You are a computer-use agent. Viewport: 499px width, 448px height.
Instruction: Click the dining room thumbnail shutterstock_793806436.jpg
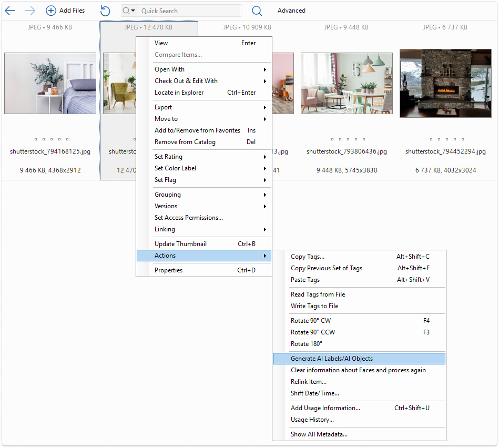(x=347, y=83)
